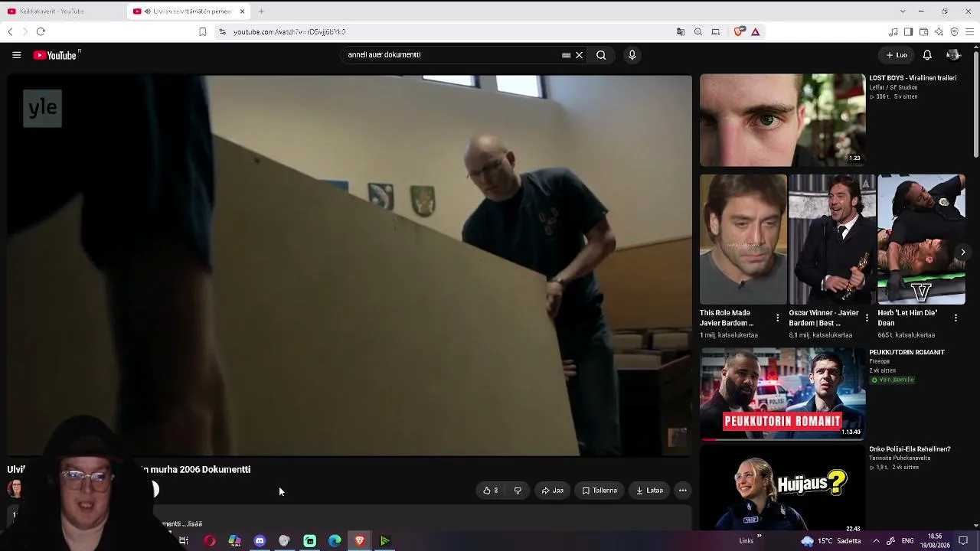Switch to Brave browser on taskbar
Image resolution: width=980 pixels, height=551 pixels.
pos(360,541)
